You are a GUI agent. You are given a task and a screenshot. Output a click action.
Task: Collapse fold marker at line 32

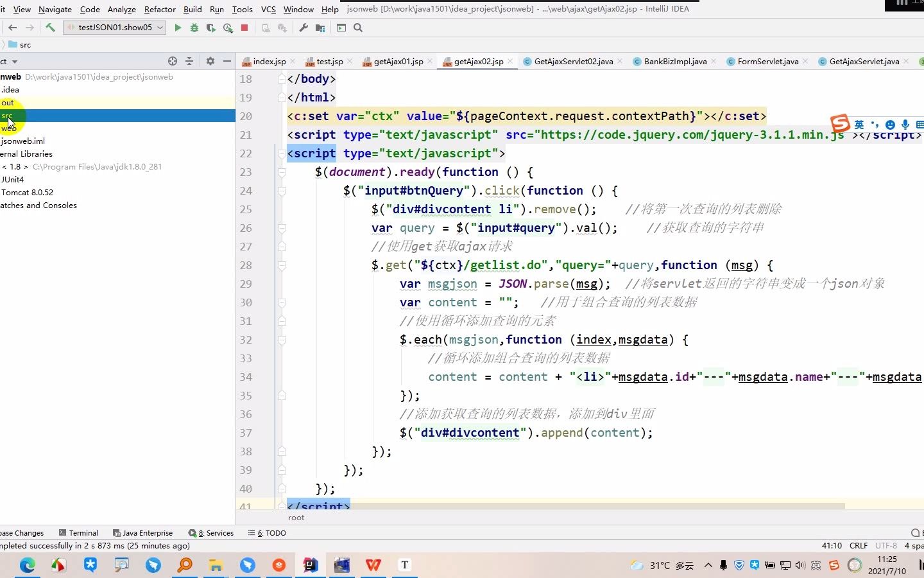click(x=281, y=340)
